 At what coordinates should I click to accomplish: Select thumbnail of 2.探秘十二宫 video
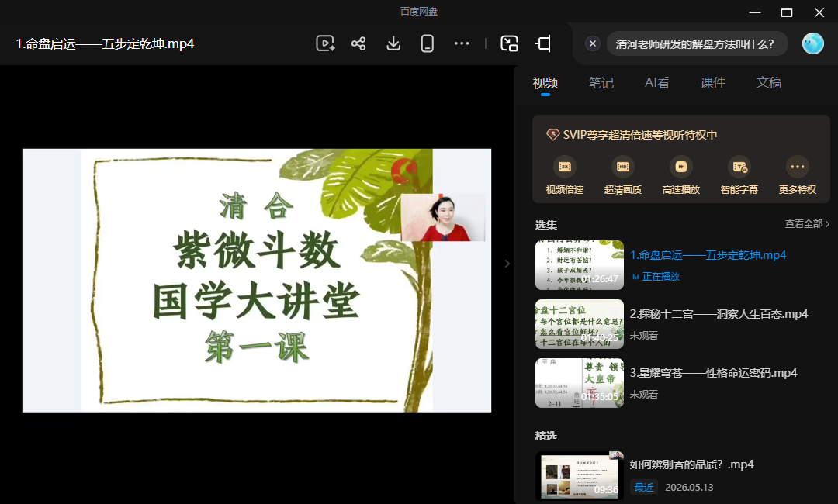tap(580, 323)
